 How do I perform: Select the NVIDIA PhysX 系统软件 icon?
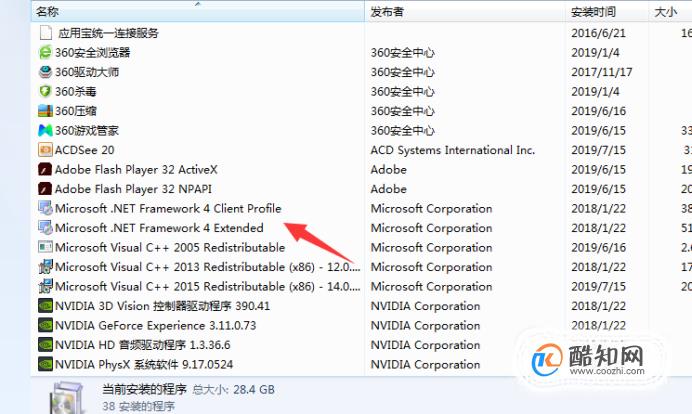point(45,364)
